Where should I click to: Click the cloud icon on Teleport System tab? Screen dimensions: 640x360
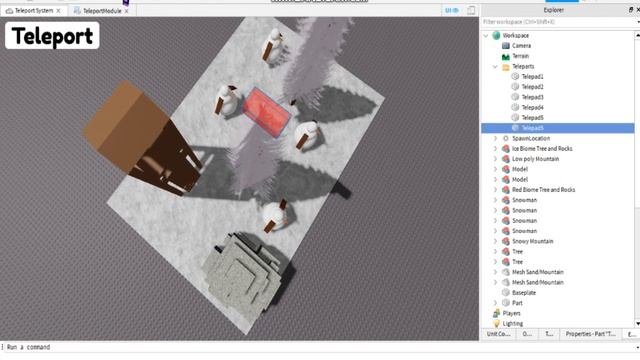pyautogui.click(x=9, y=11)
